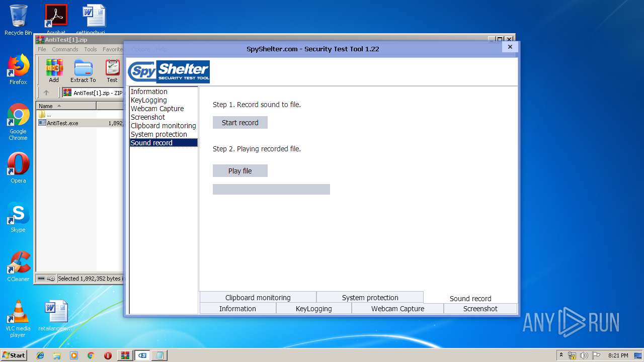Click the WinRAR Test toolbar icon
The height and width of the screenshot is (362, 644).
[x=112, y=71]
